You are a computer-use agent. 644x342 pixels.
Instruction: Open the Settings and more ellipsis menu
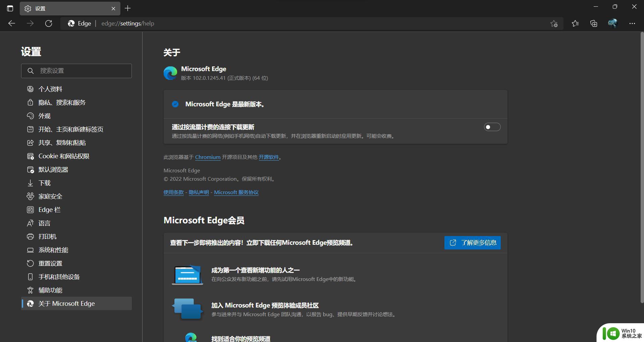[x=632, y=23]
